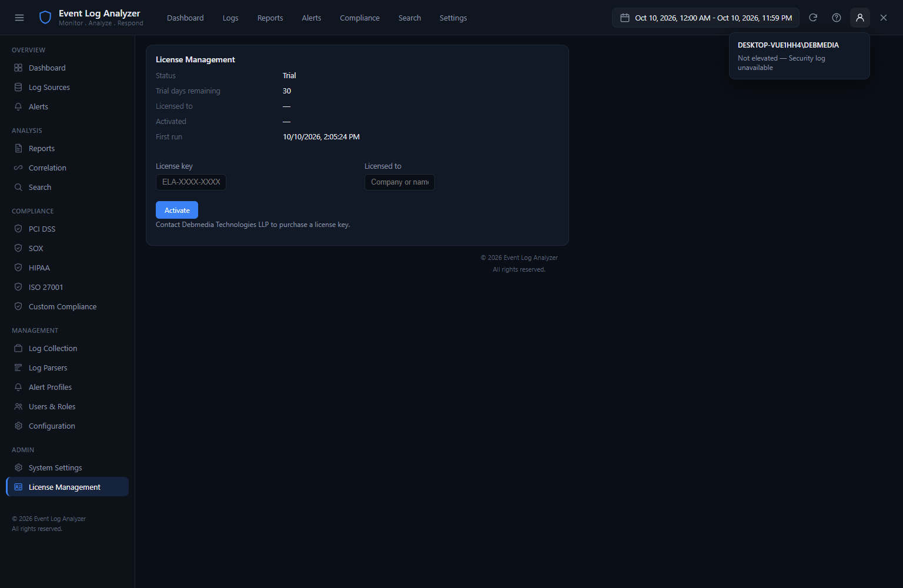Switch to Compliance top menu
This screenshot has width=903, height=588.
[x=360, y=18]
